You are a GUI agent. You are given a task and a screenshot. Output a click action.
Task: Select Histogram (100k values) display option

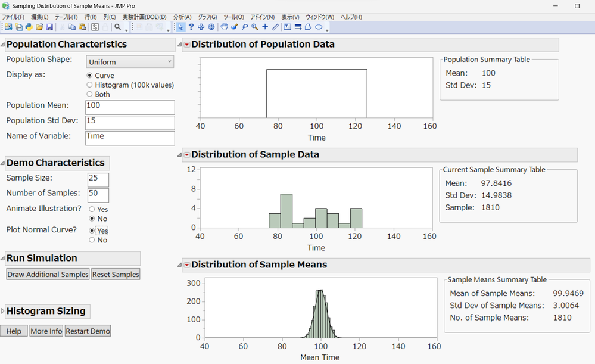click(x=90, y=85)
